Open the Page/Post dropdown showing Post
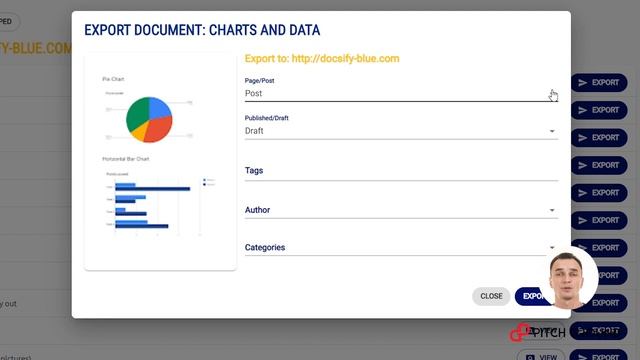The width and height of the screenshot is (640, 360). coord(401,93)
